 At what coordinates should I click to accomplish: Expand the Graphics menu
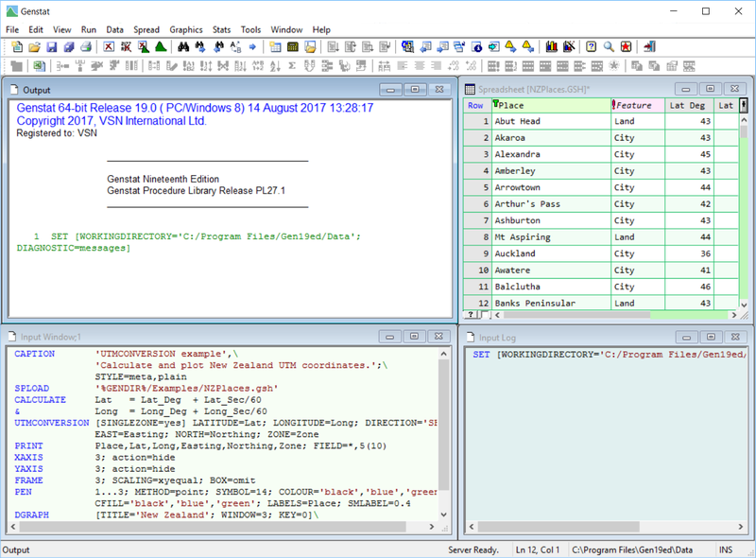point(185,29)
